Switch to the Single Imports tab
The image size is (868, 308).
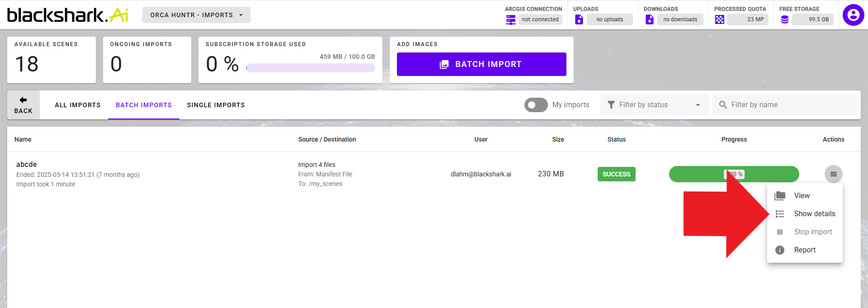(216, 105)
